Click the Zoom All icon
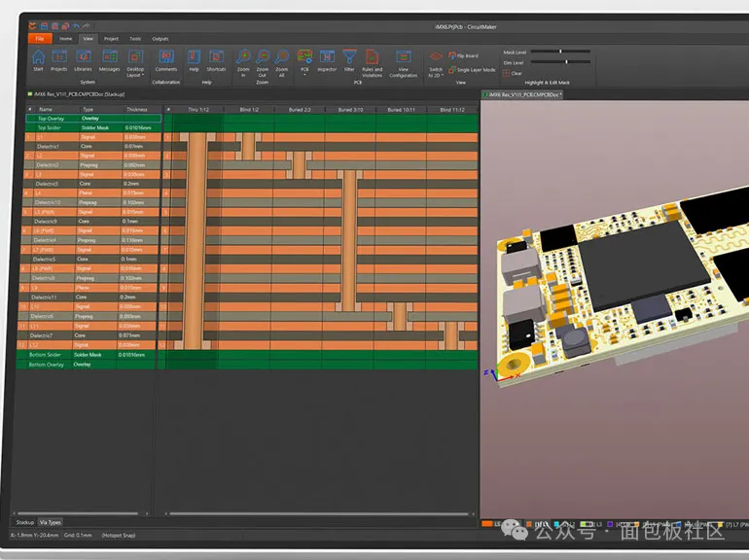Viewport: 749px width, 560px height. [281, 58]
